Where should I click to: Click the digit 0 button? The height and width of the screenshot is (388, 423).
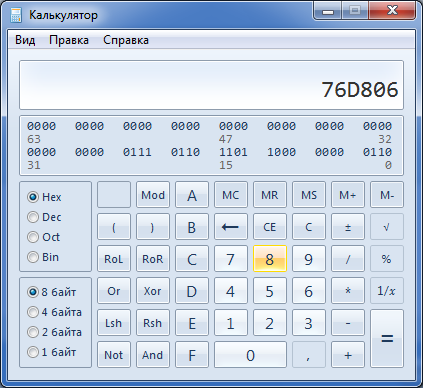(x=250, y=355)
